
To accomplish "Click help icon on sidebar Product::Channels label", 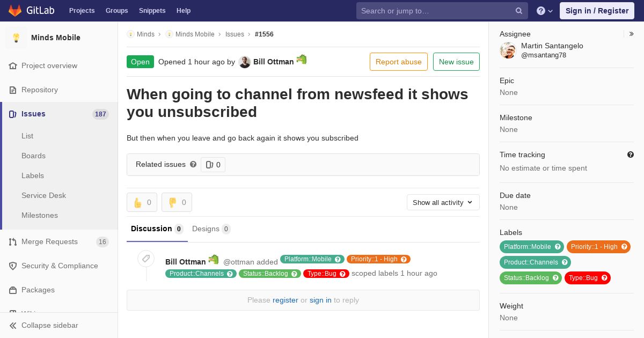I will 565,262.
